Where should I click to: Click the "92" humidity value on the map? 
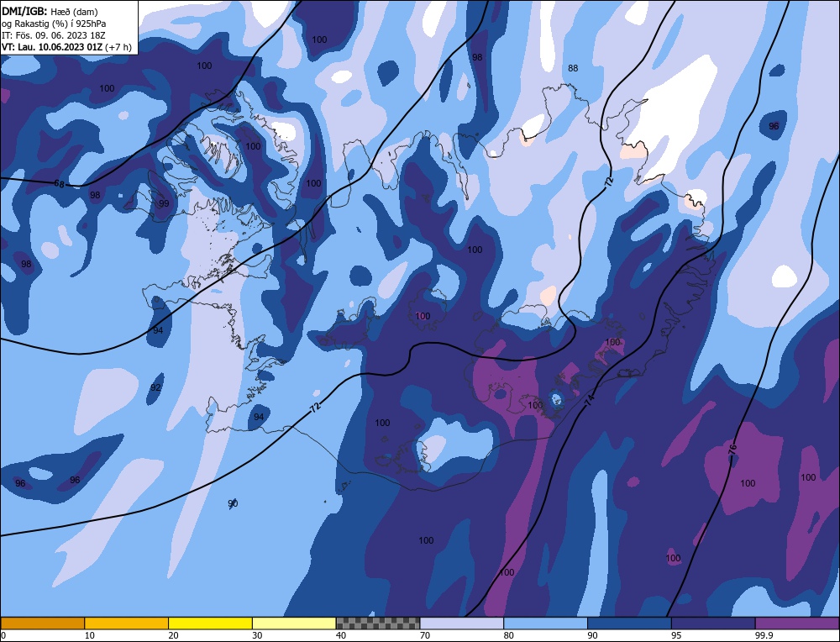[x=155, y=387]
